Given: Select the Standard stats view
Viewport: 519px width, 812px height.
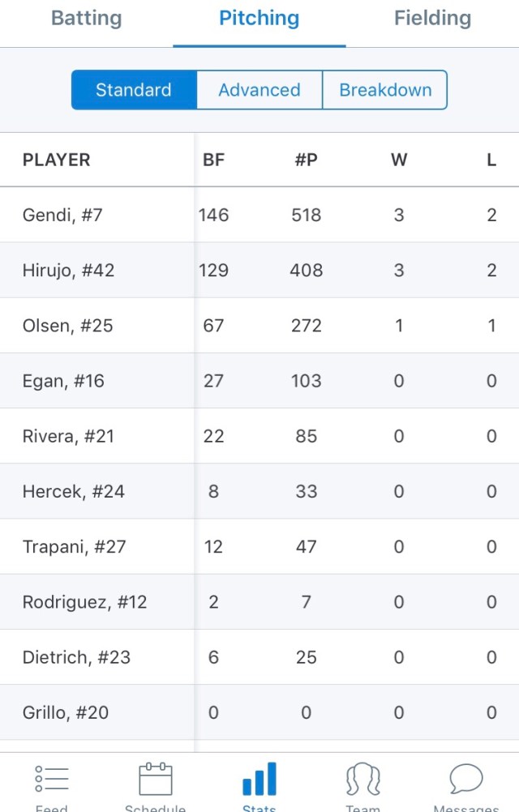Looking at the screenshot, I should [x=134, y=90].
